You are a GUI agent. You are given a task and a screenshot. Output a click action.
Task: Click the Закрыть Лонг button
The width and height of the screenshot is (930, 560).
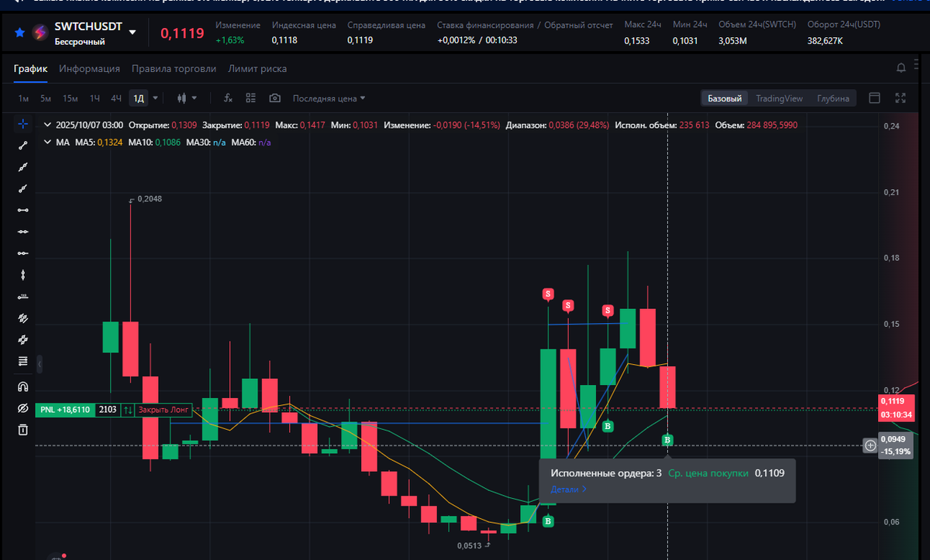coord(164,409)
